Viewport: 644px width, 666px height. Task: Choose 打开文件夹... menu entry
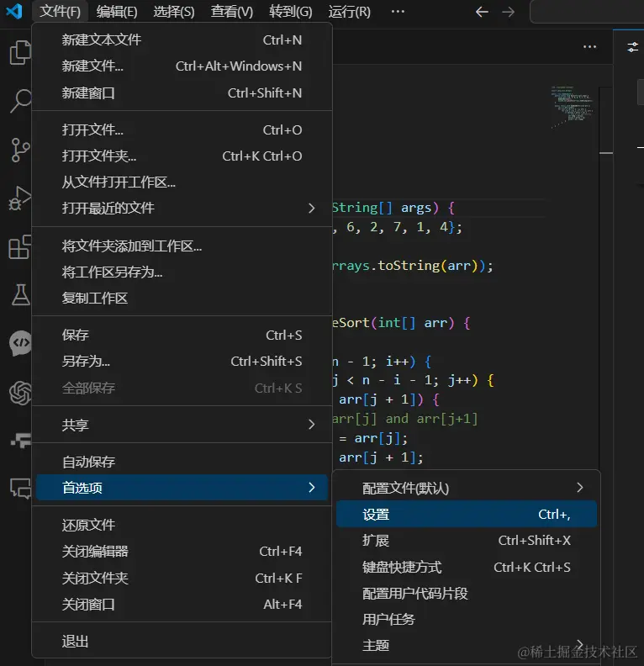coord(182,156)
